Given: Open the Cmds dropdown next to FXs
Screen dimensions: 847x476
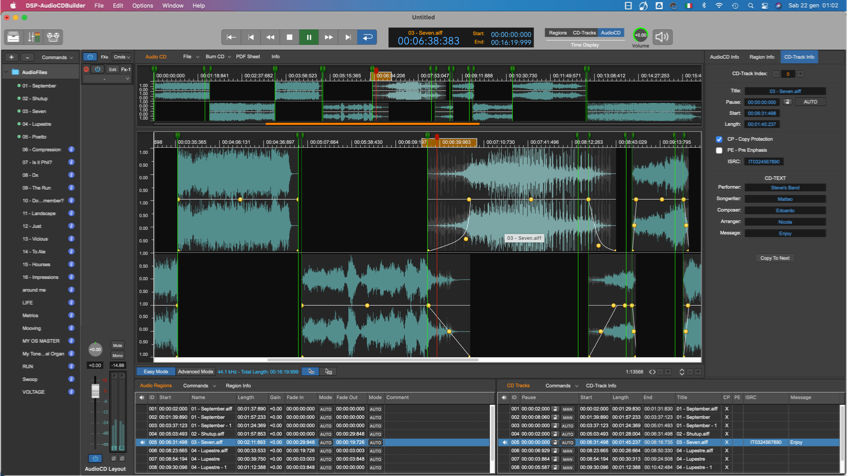Looking at the screenshot, I should (122, 57).
